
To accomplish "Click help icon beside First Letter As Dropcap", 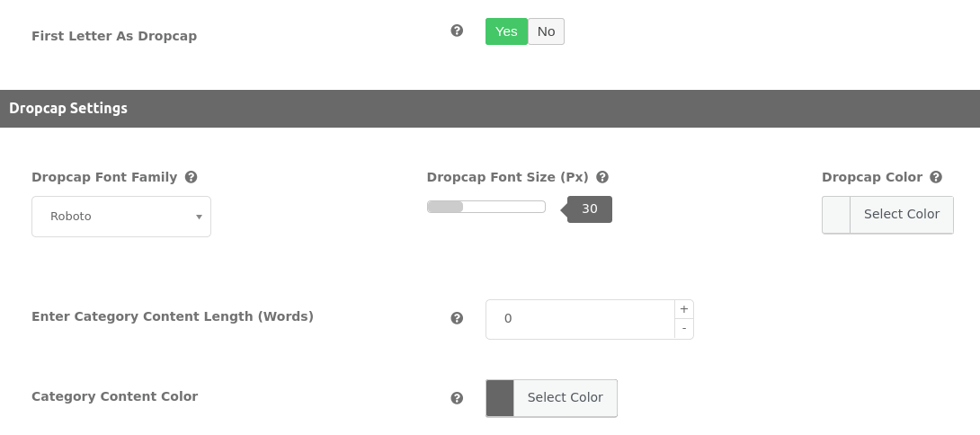I will click(x=457, y=31).
